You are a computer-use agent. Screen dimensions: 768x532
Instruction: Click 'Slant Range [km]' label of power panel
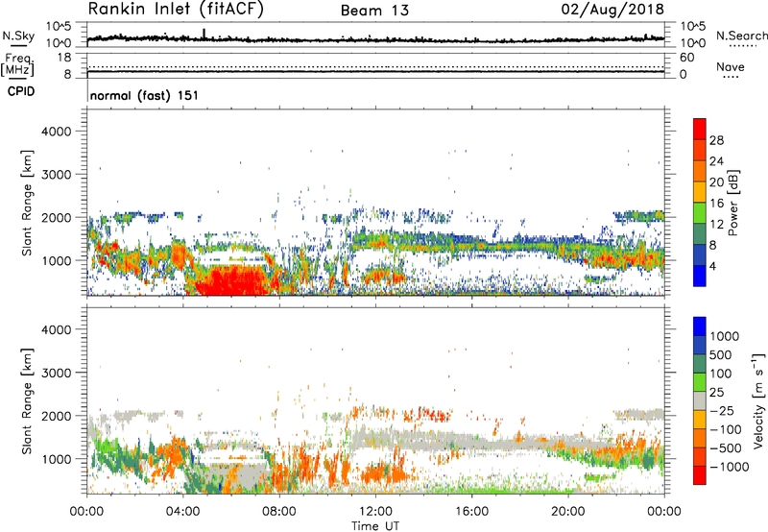tap(27, 203)
